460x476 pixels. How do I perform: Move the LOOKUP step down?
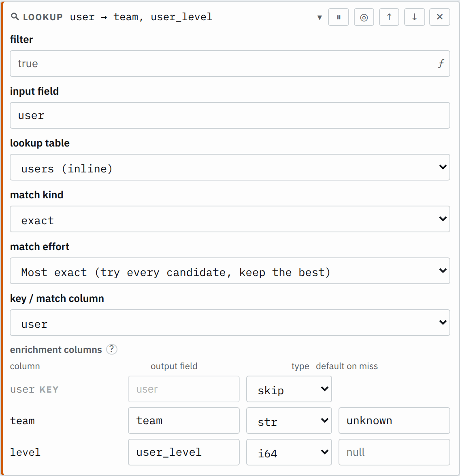[415, 17]
